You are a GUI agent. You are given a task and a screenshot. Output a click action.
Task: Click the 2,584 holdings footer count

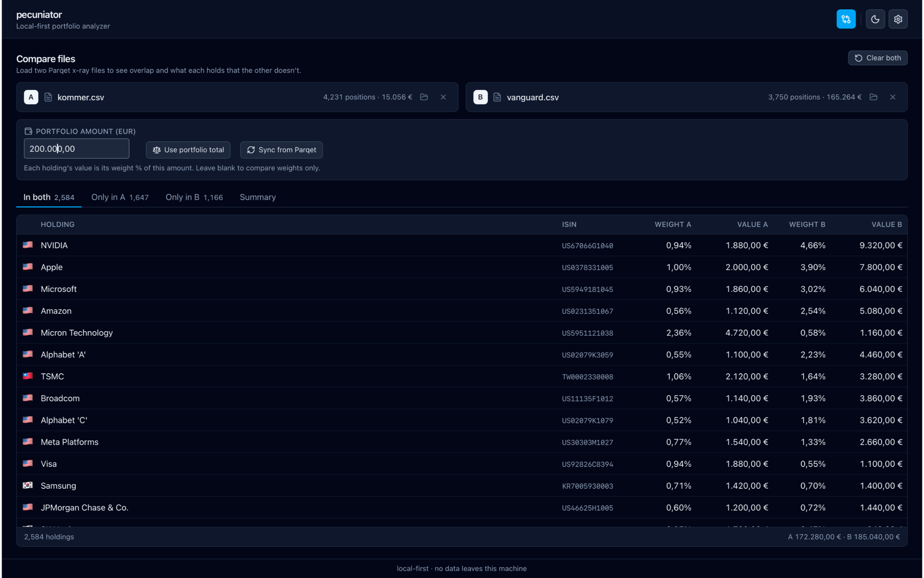tap(49, 537)
